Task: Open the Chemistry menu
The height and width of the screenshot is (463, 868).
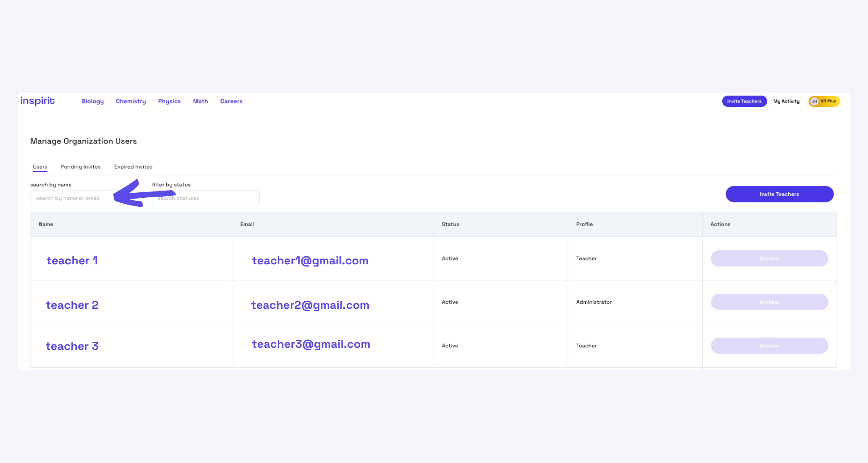Action: (131, 101)
